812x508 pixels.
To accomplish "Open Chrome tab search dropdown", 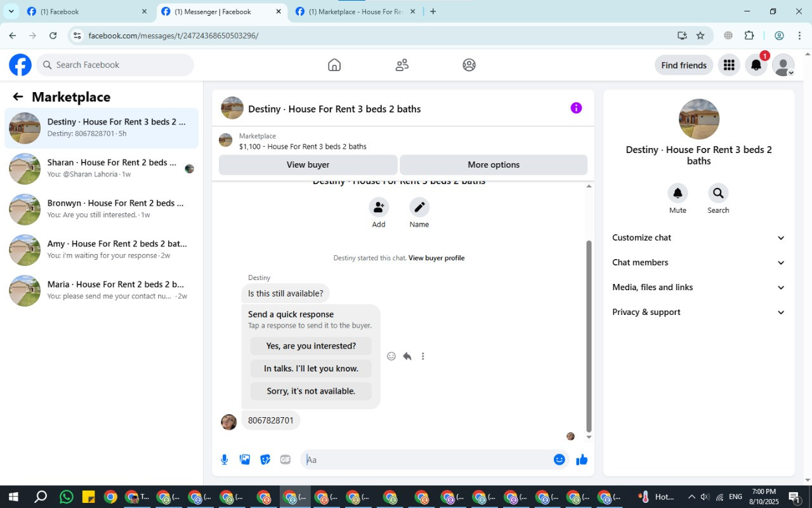I will click(11, 11).
